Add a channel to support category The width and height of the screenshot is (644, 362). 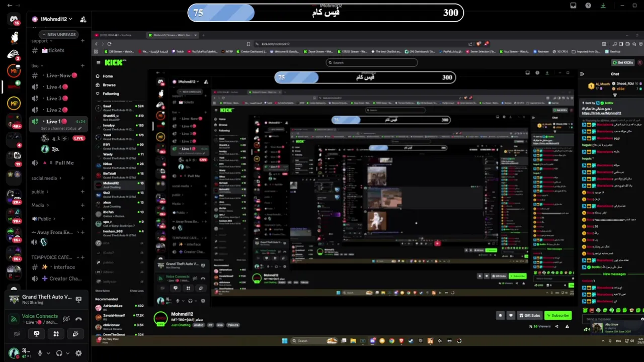coord(83,41)
